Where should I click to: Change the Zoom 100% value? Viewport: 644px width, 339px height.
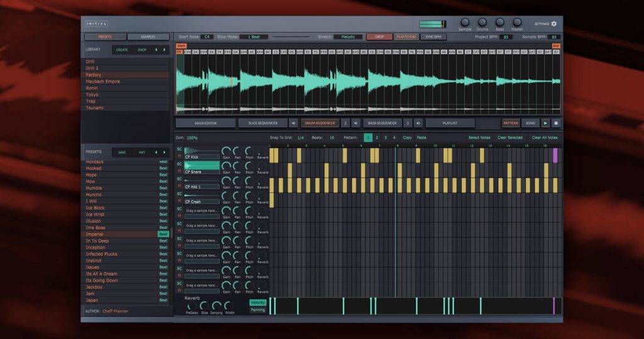click(192, 138)
